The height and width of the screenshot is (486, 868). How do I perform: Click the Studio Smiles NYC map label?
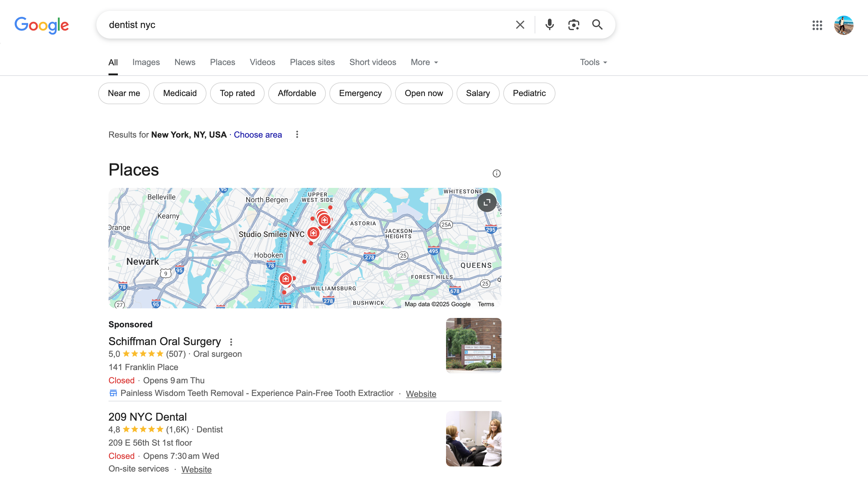tap(272, 234)
